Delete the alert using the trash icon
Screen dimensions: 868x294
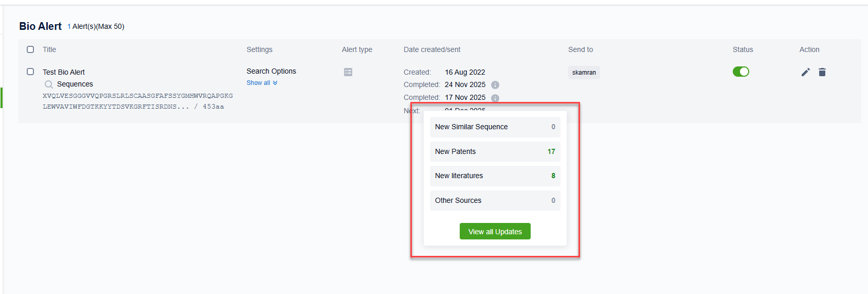tap(822, 72)
